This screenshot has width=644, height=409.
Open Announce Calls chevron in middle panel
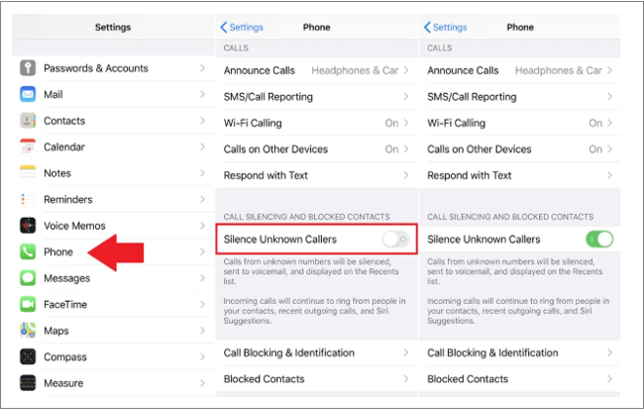(x=406, y=70)
